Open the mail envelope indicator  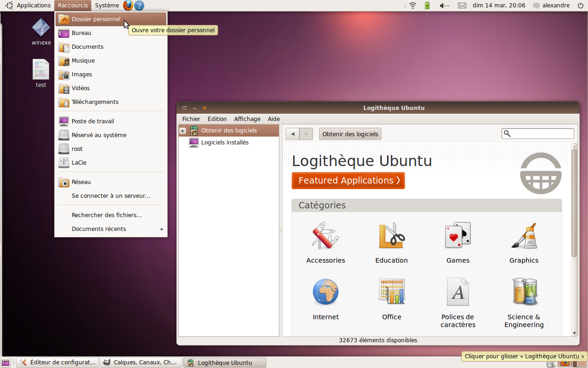point(462,6)
